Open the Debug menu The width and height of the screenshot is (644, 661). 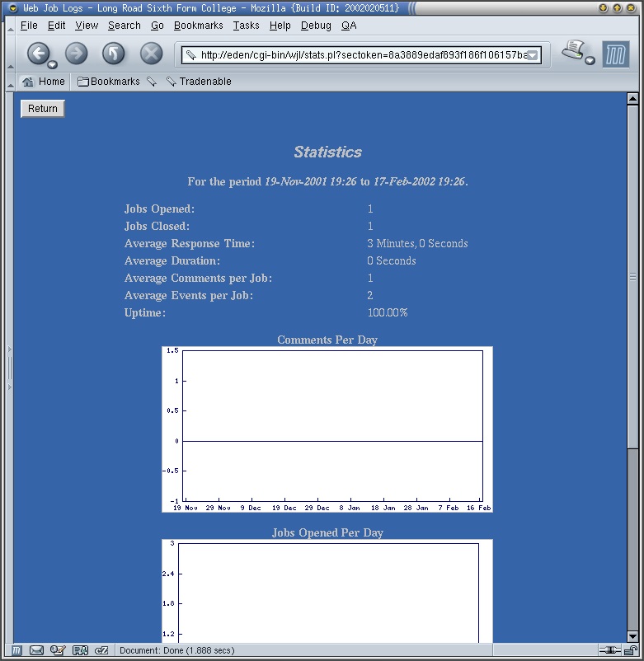click(x=316, y=26)
